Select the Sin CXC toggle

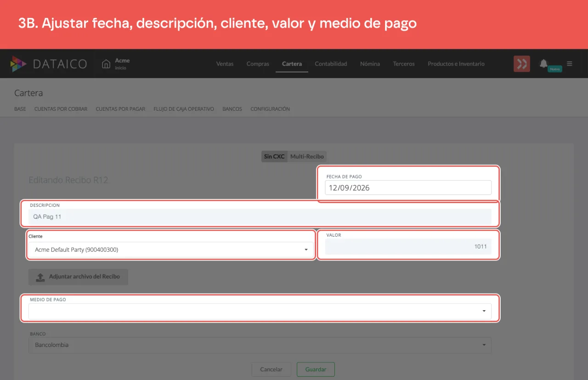274,156
